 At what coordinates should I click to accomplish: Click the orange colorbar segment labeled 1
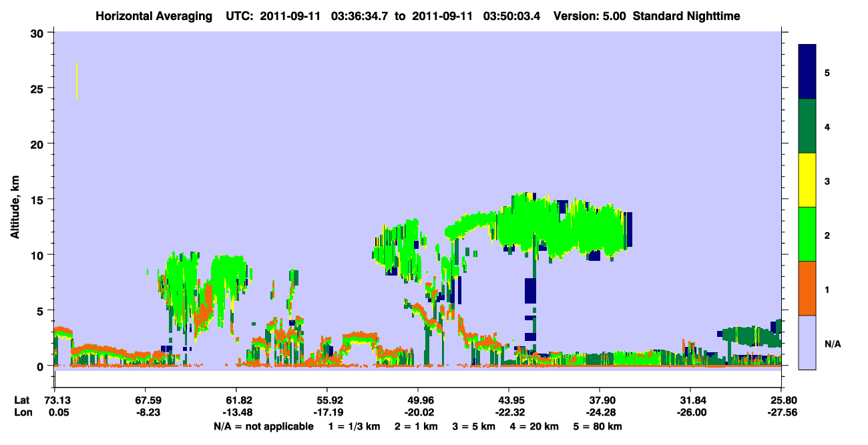pyautogui.click(x=807, y=288)
